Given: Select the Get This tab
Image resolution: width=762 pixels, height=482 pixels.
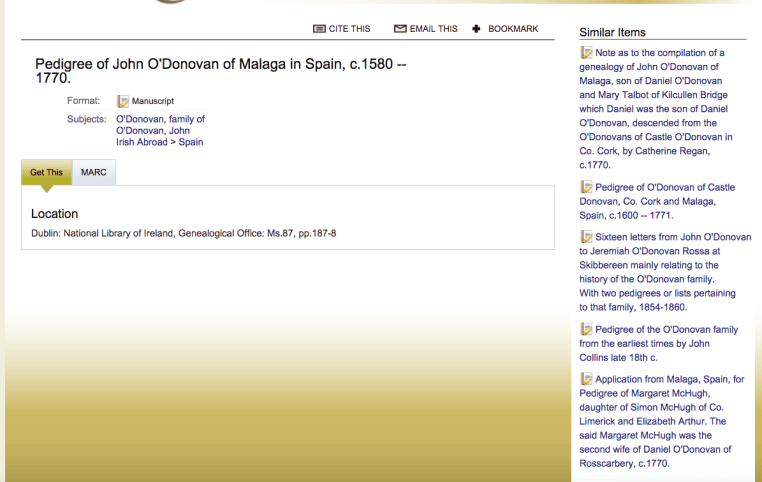Looking at the screenshot, I should pyautogui.click(x=46, y=172).
